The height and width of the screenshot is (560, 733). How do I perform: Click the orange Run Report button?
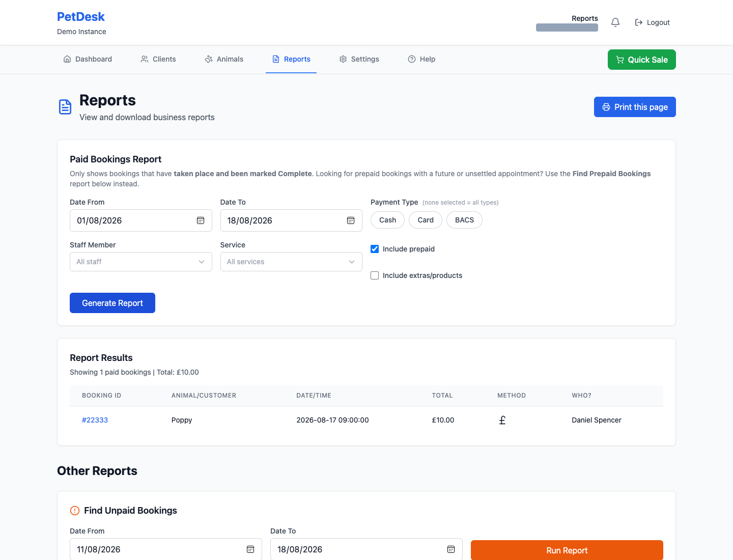(x=567, y=550)
